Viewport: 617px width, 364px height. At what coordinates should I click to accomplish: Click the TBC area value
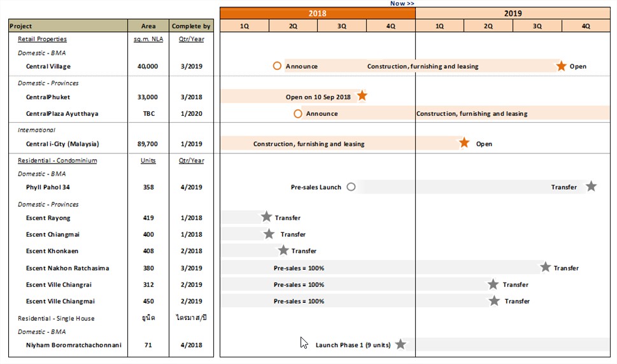pos(149,114)
